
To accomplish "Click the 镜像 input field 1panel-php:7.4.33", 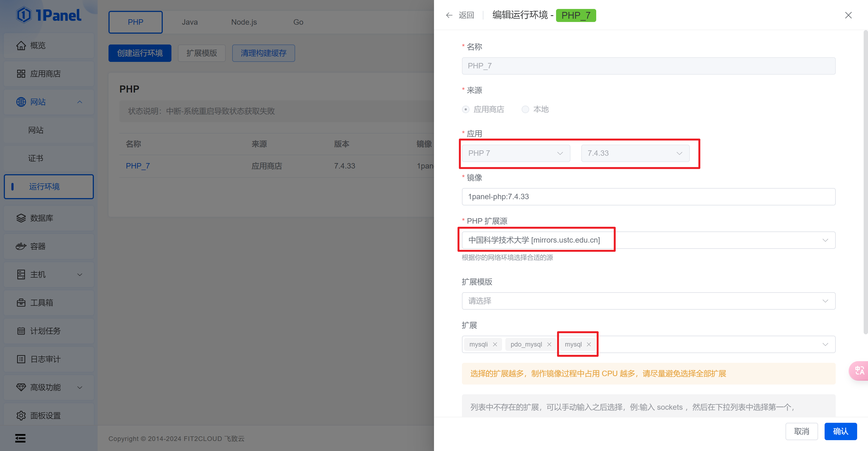I will (648, 196).
